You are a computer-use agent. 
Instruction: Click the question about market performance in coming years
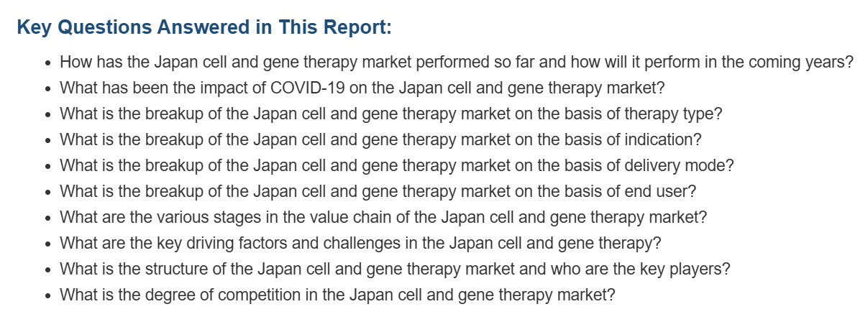tap(457, 62)
